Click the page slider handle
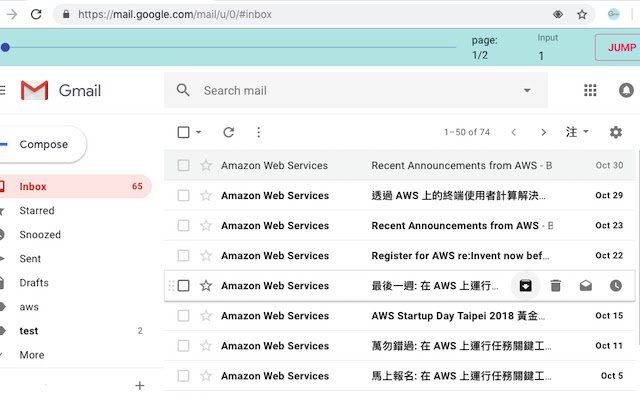Image resolution: width=640 pixels, height=400 pixels. [x=5, y=47]
